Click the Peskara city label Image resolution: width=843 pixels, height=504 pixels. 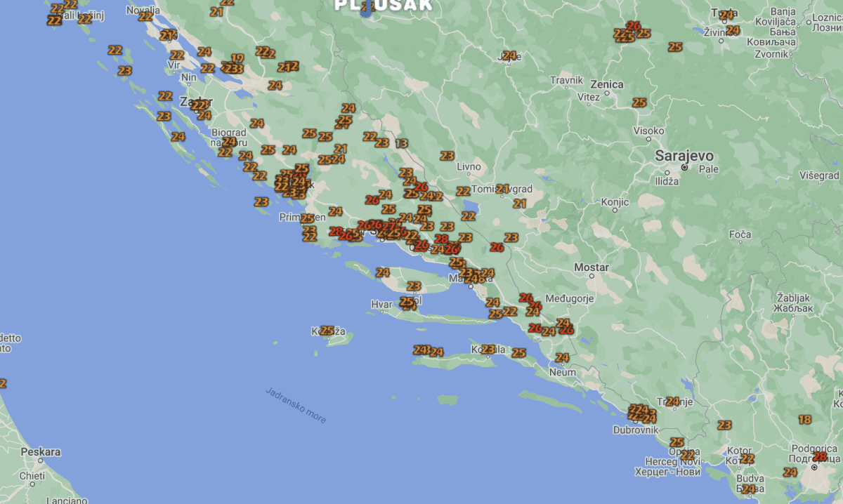click(x=40, y=451)
